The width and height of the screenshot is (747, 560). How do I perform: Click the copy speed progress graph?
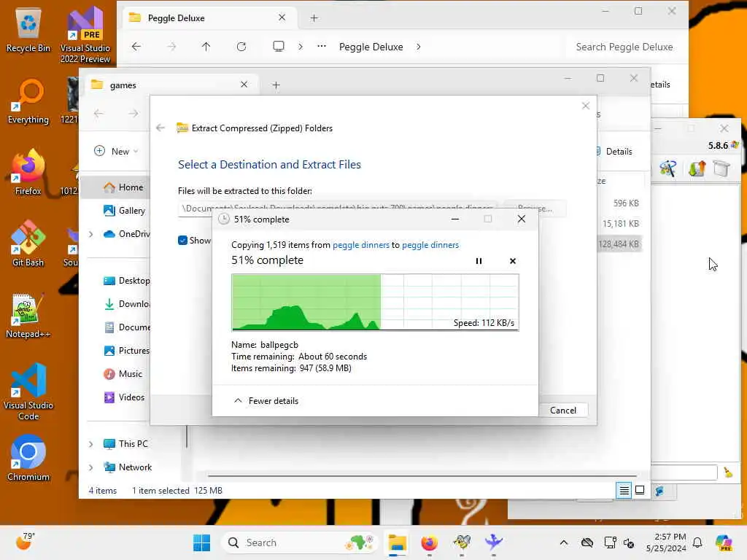(375, 302)
